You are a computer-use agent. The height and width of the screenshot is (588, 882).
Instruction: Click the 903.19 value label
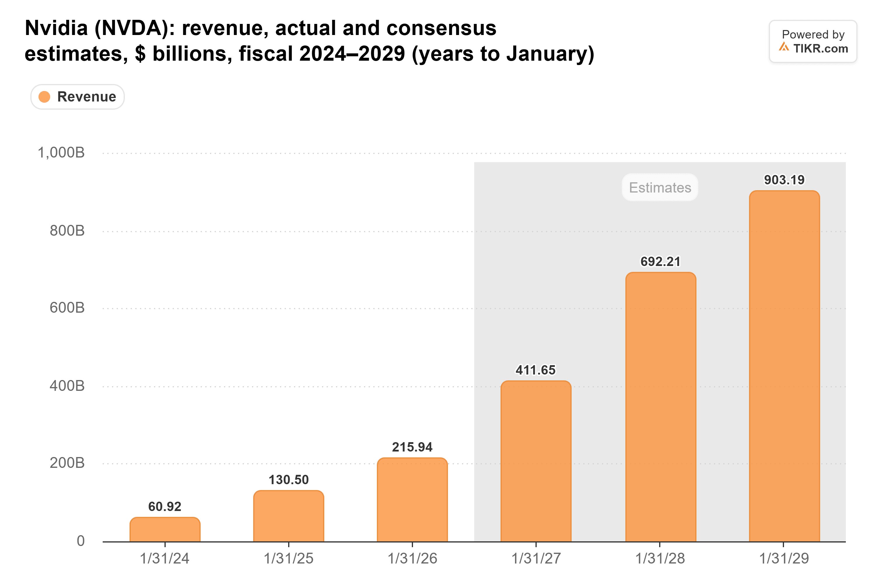pos(785,180)
